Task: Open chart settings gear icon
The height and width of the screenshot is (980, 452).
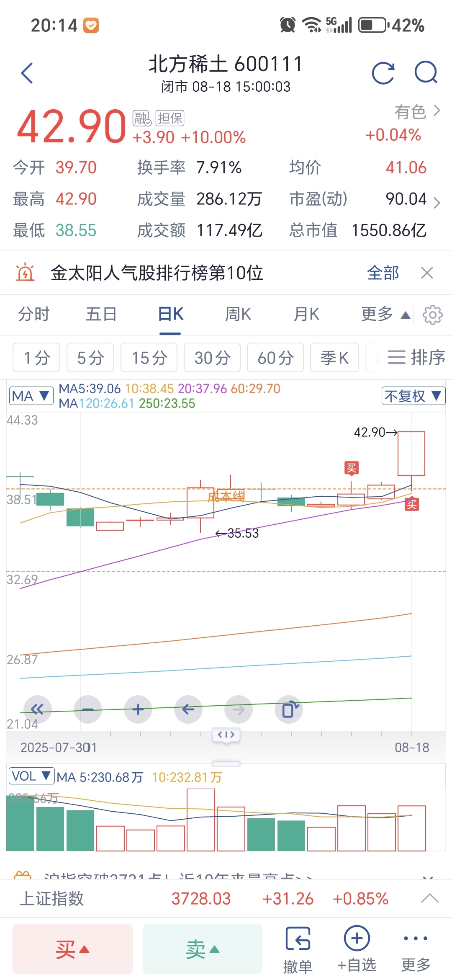Action: click(433, 315)
